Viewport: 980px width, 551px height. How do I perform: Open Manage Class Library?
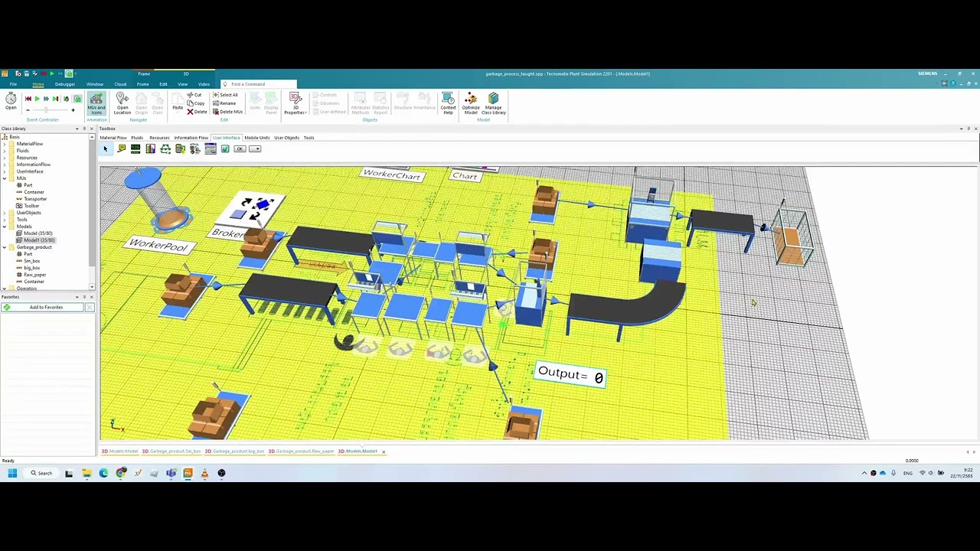pyautogui.click(x=493, y=103)
